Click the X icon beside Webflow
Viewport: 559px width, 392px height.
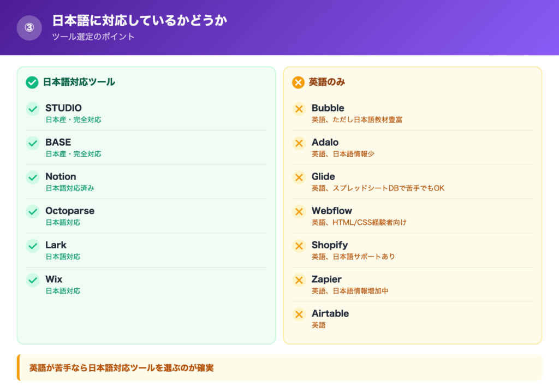pyautogui.click(x=299, y=212)
